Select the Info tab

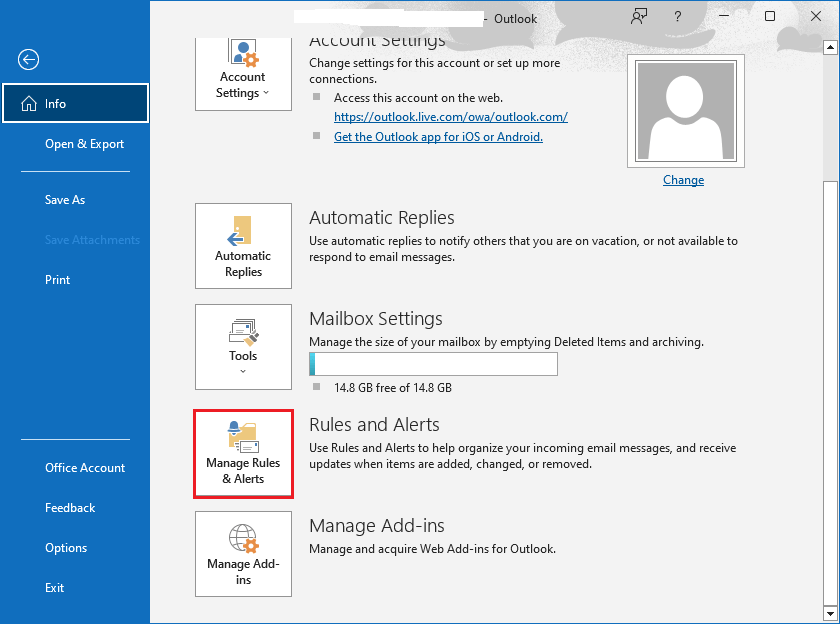tap(76, 103)
